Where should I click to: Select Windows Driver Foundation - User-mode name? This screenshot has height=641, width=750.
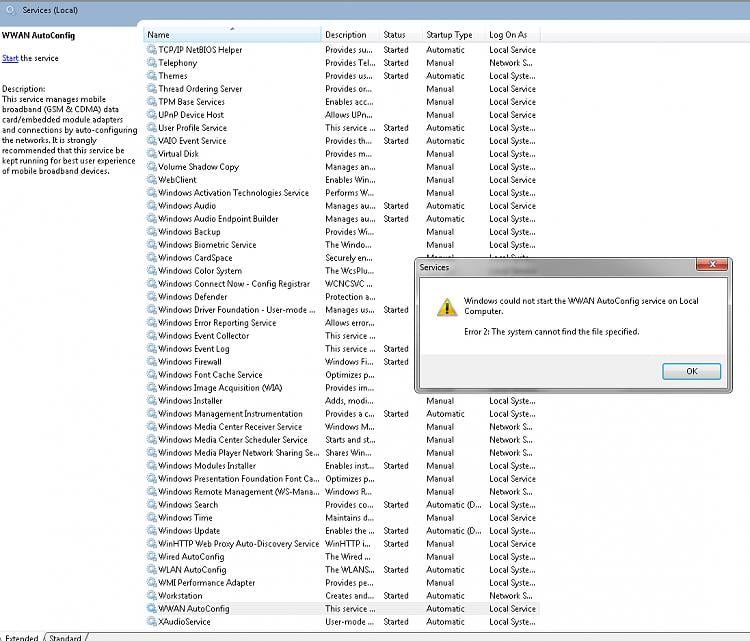237,309
